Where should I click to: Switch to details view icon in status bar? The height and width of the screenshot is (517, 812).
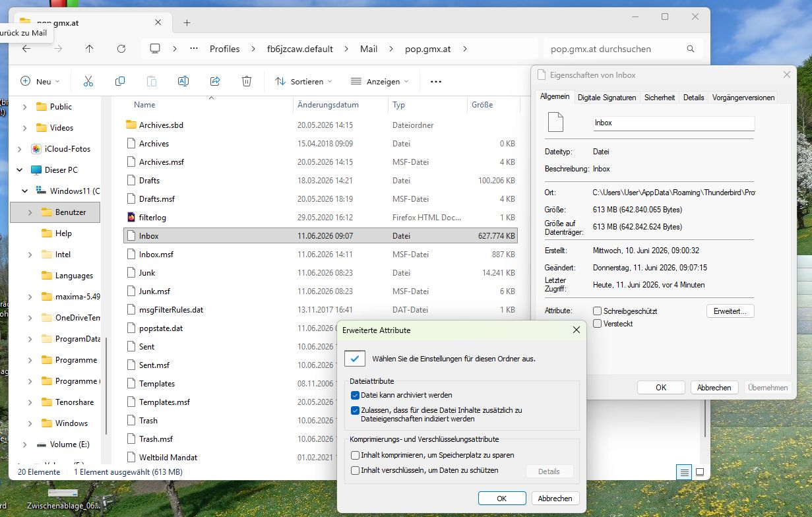pos(684,472)
